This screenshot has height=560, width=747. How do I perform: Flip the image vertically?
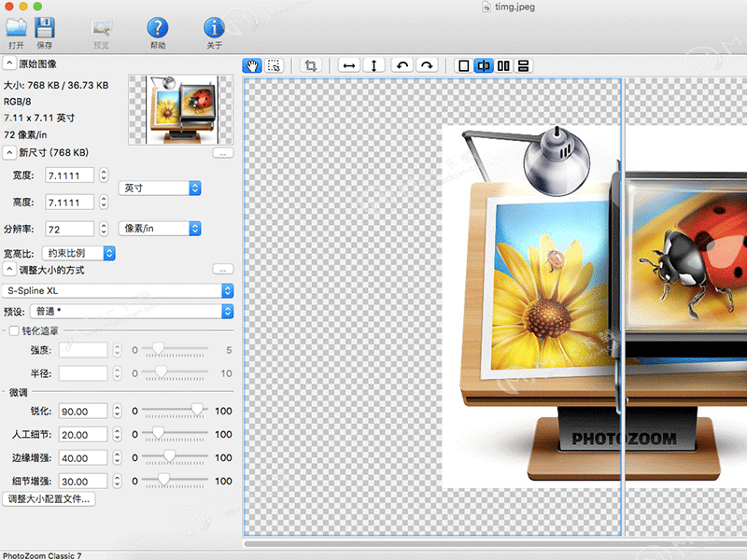pyautogui.click(x=374, y=65)
